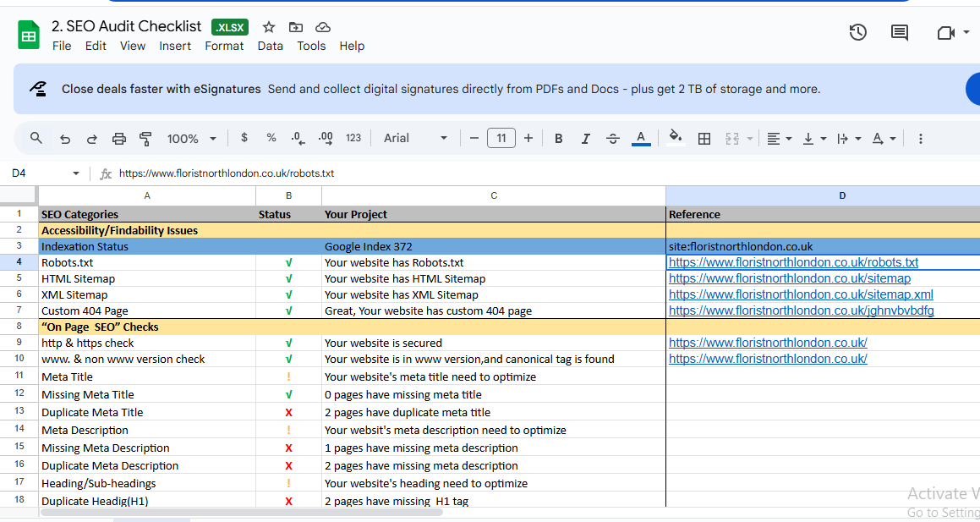Open the three-dot more options menu
This screenshot has height=522, width=980.
coord(920,139)
